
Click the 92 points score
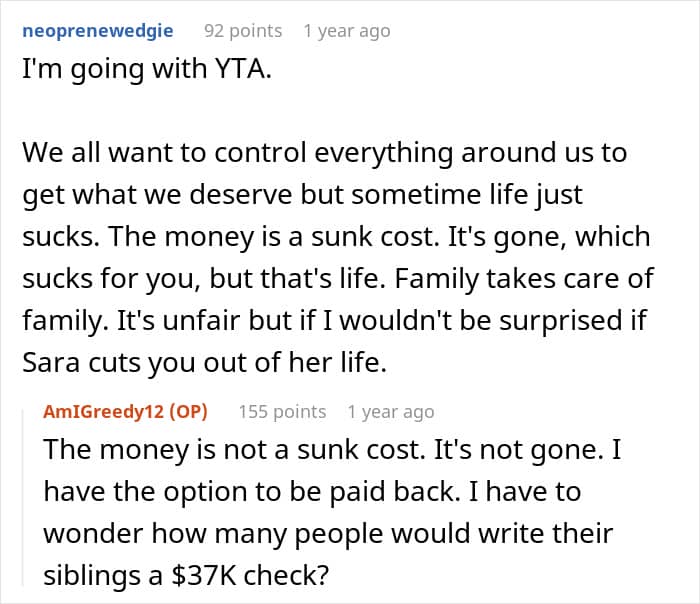pyautogui.click(x=244, y=31)
